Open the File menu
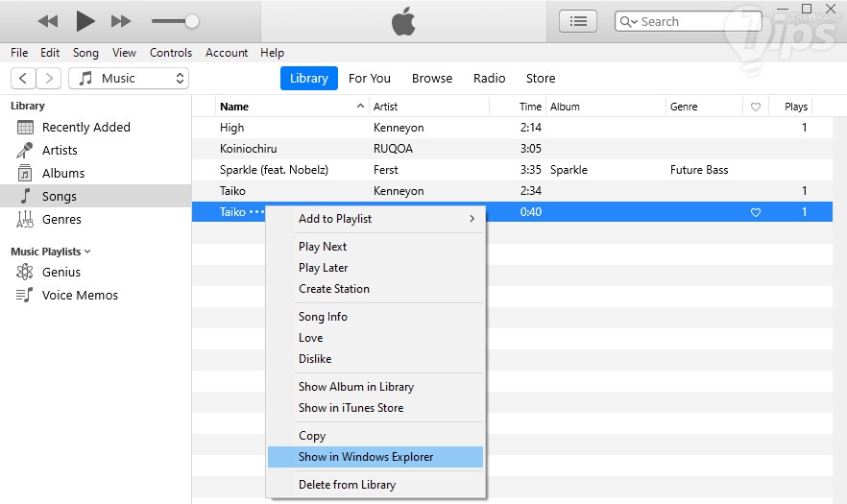This screenshot has height=504, width=847. tap(19, 53)
